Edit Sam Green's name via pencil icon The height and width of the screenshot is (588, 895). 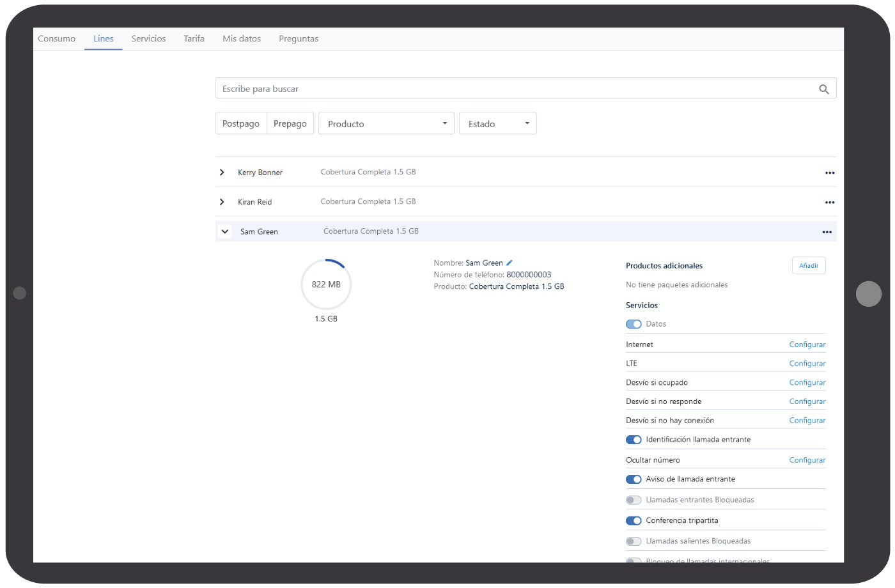pos(510,263)
